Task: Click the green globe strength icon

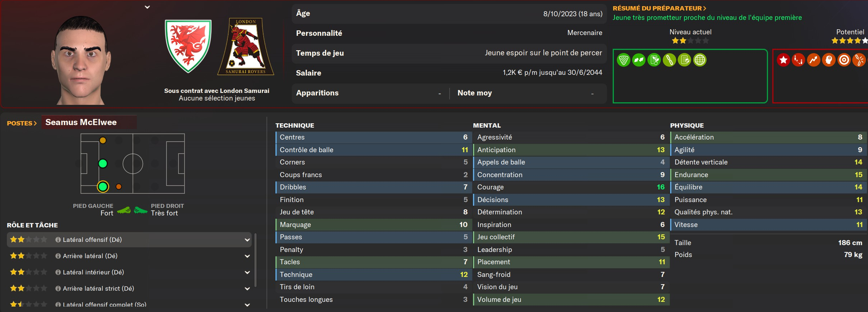Action: tap(700, 60)
